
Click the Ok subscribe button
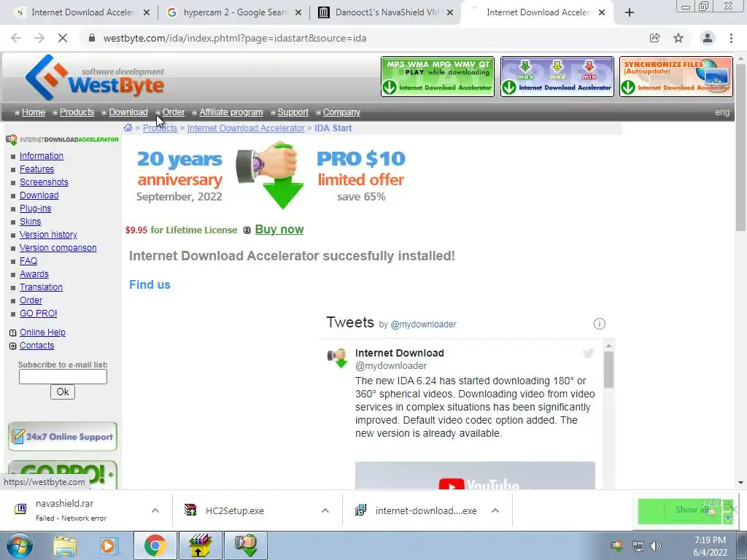point(63,392)
